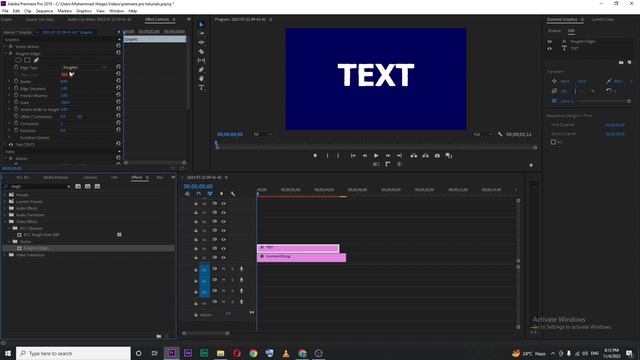Open Button Editor plus icon
Image resolution: width=640 pixels, height=360 pixels.
[x=531, y=165]
